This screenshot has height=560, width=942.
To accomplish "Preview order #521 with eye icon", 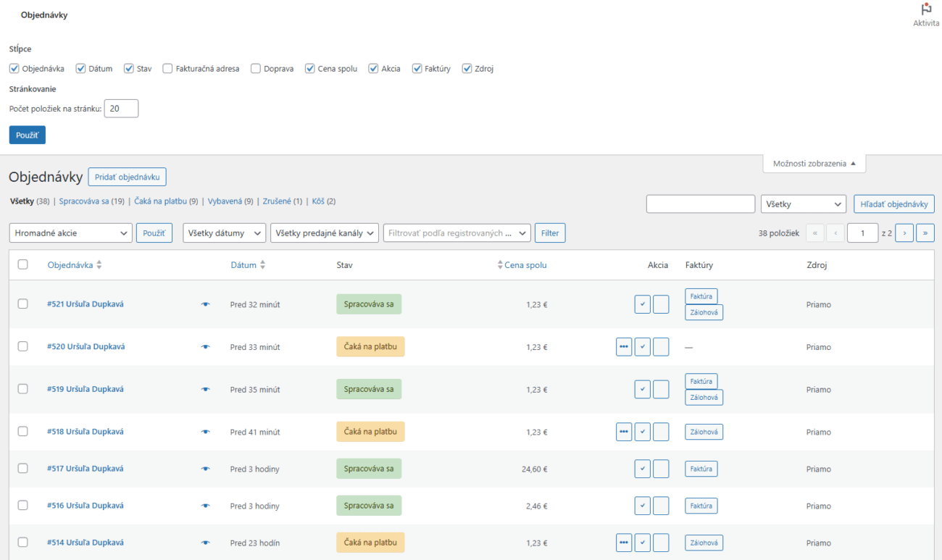I will tap(205, 305).
